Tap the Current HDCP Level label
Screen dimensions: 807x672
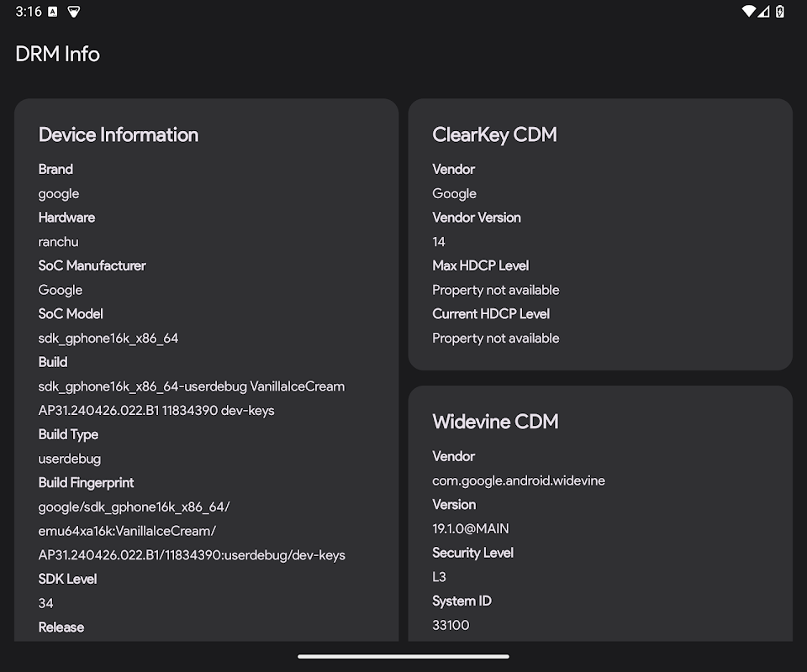(x=491, y=313)
